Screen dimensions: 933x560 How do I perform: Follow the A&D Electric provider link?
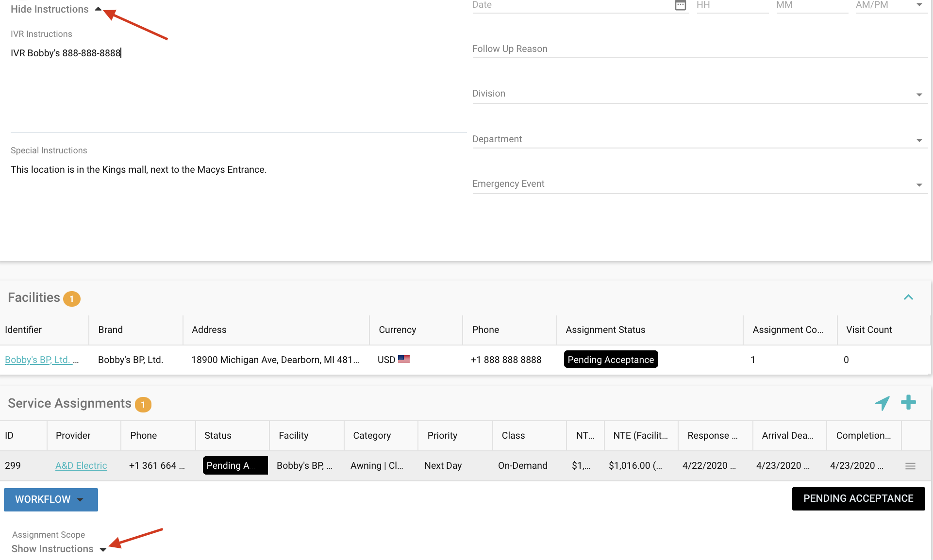[81, 465]
